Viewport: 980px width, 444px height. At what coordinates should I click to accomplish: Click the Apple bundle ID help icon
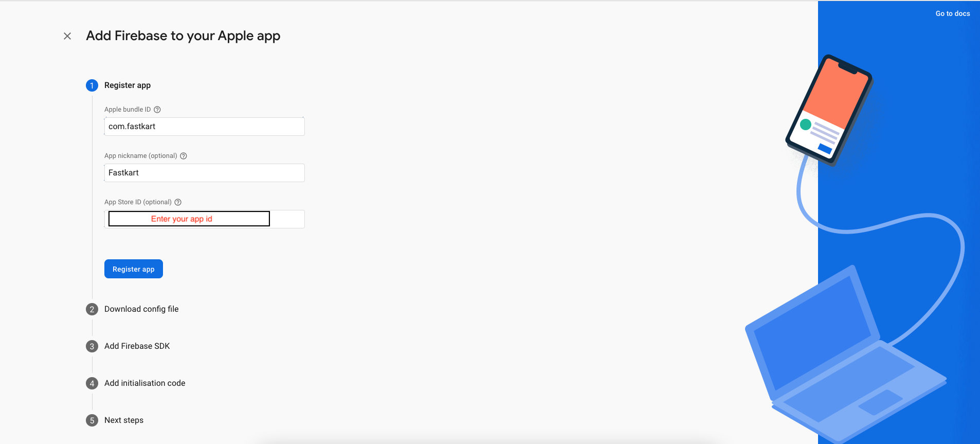coord(157,110)
